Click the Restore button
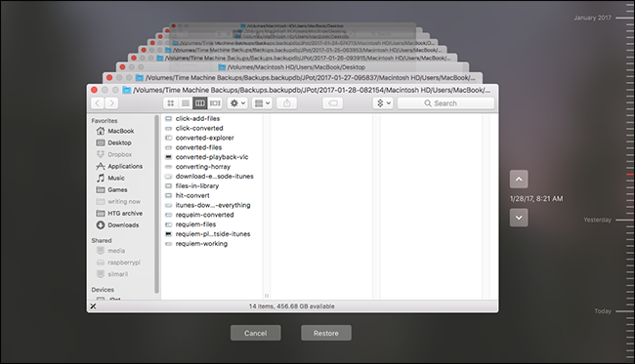 (x=326, y=333)
